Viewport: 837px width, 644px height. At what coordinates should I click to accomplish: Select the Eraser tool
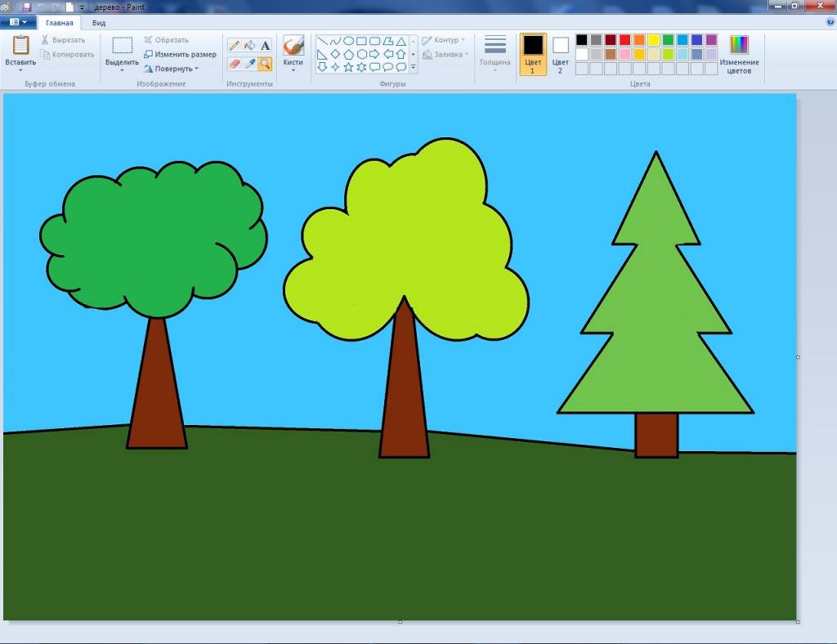235,63
